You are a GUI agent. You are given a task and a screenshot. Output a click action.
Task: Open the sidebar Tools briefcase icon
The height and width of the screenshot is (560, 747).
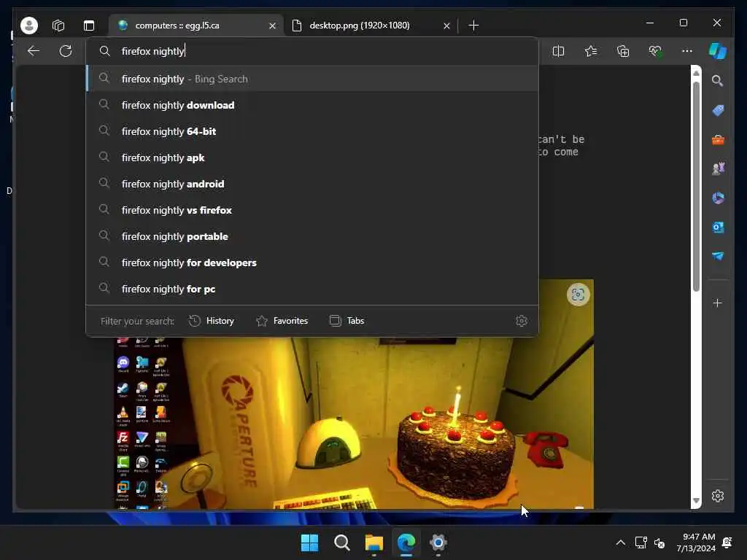coord(718,140)
